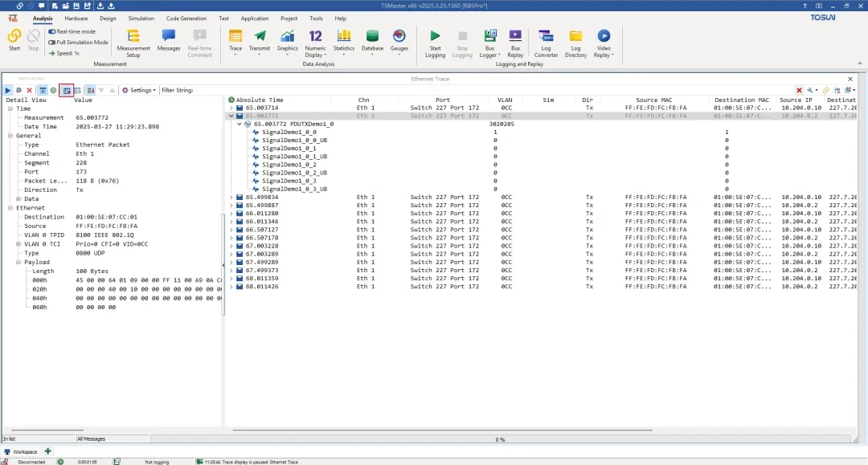The image size is (868, 465).
Task: Clear trace using red X icon
Action: coord(31,90)
